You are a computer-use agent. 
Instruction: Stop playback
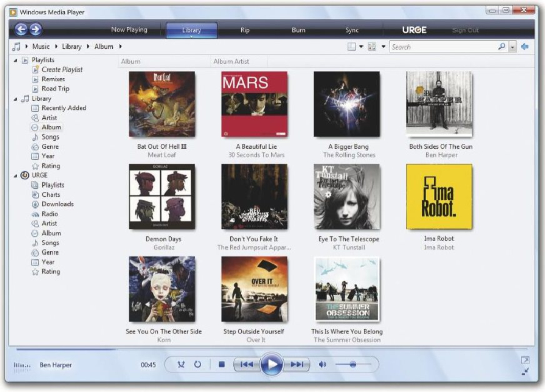click(222, 364)
